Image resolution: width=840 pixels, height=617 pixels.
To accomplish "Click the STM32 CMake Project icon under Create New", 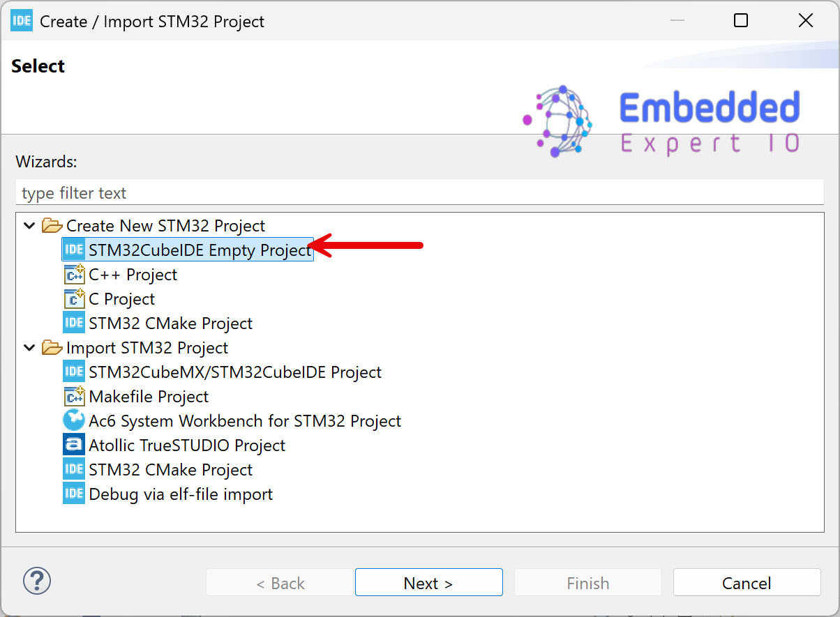I will click(73, 322).
